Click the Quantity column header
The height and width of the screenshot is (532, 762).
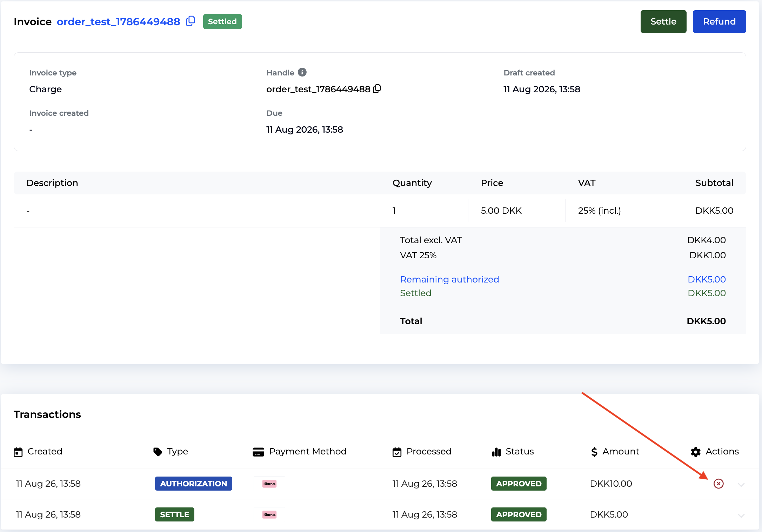[x=412, y=183]
